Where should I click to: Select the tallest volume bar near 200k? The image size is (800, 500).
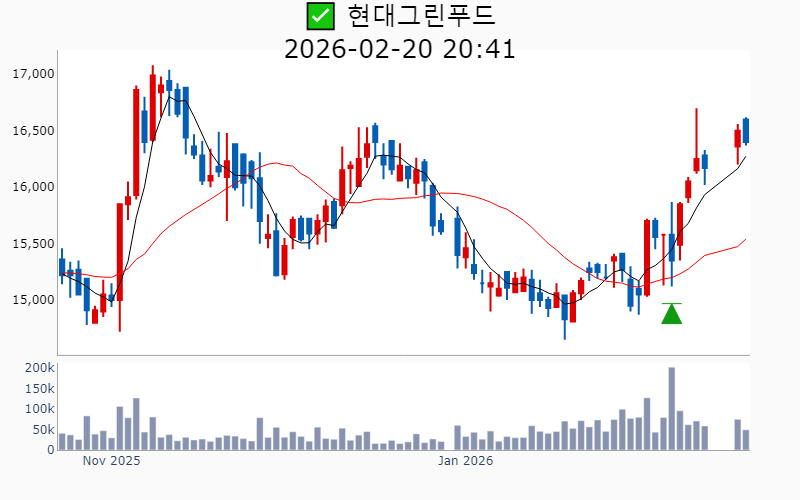(672, 408)
